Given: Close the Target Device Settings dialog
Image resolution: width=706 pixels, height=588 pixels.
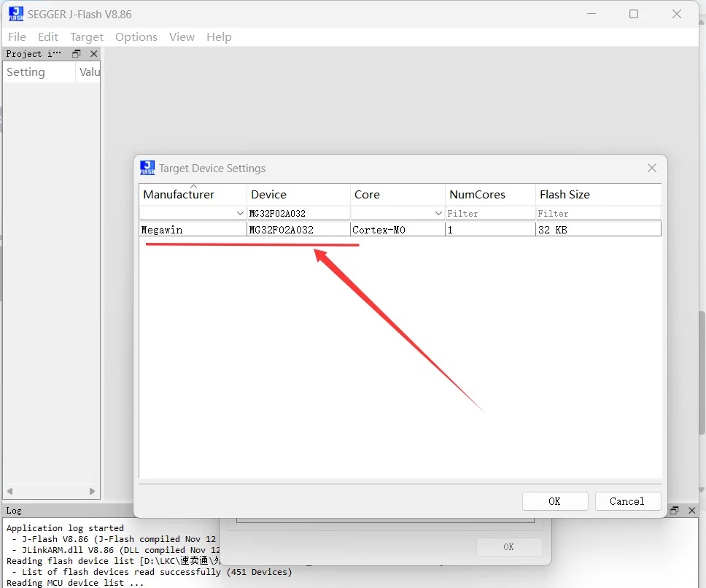Looking at the screenshot, I should (651, 168).
